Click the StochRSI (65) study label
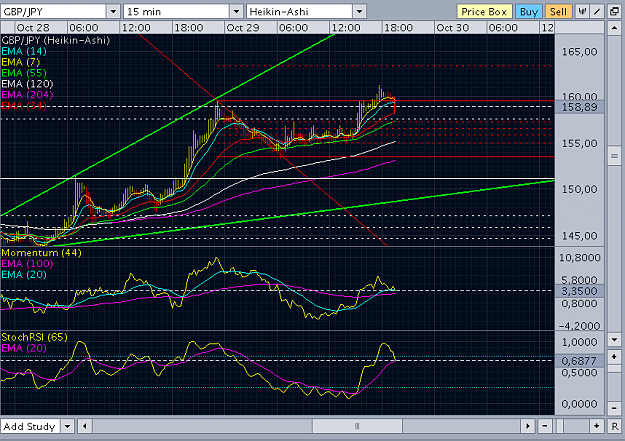 click(x=35, y=337)
